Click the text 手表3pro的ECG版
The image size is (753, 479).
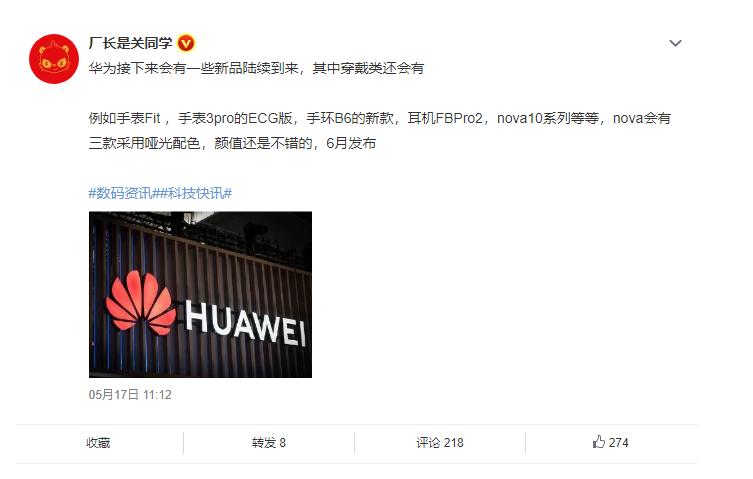pos(235,118)
